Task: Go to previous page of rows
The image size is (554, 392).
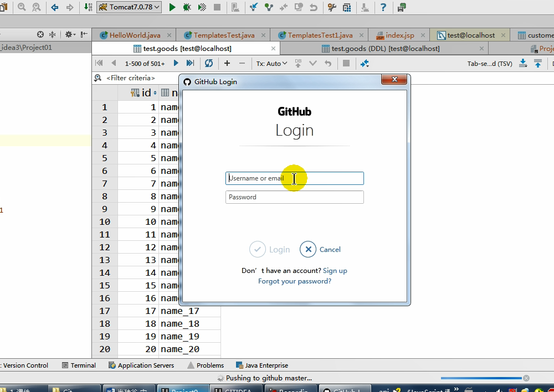Action: click(114, 63)
